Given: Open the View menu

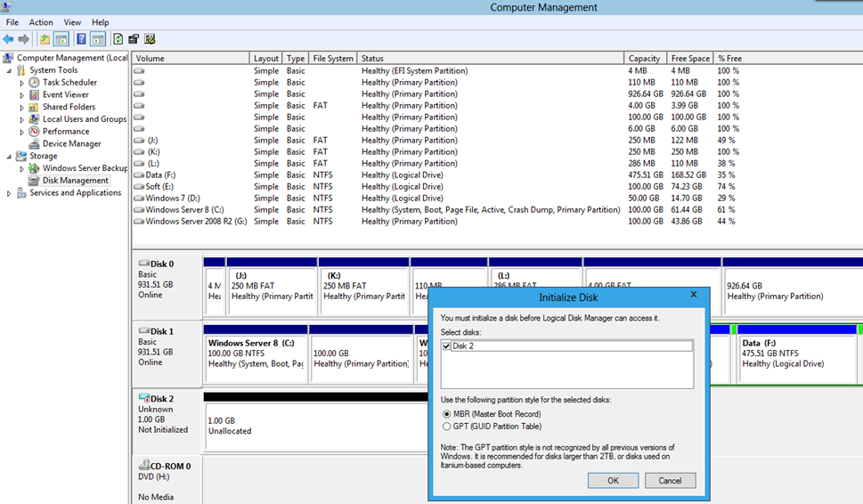Looking at the screenshot, I should [72, 22].
